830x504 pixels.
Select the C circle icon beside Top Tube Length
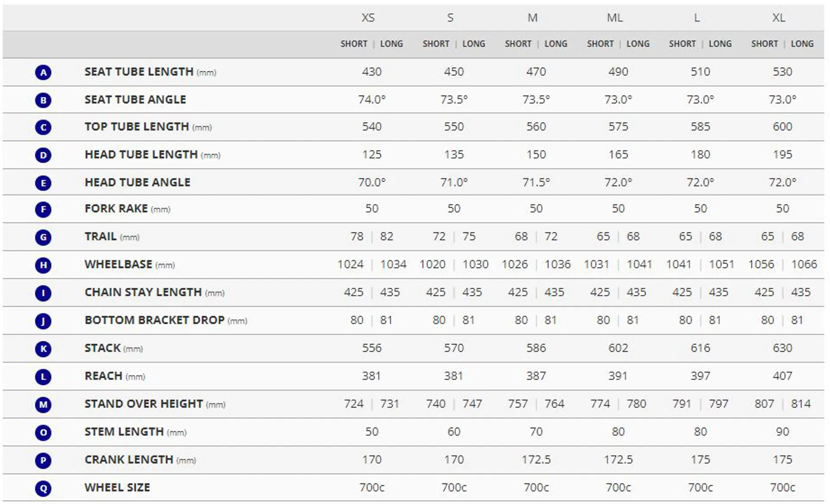coord(43,127)
